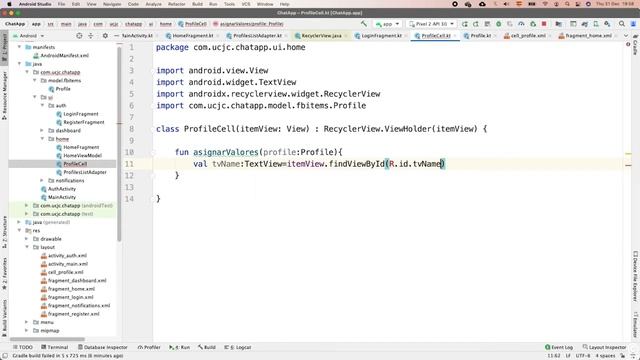Click the project tree horizontal scrollbar
The image size is (640, 360).
(47, 339)
